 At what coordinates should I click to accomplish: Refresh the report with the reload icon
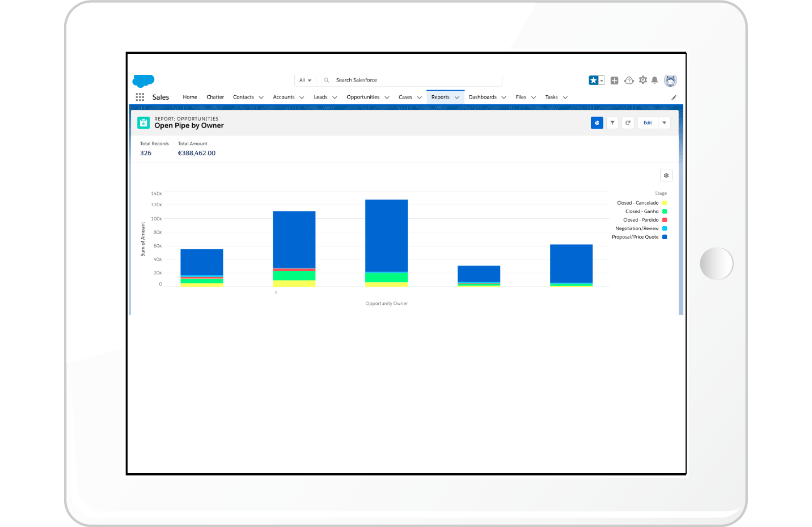[x=628, y=123]
